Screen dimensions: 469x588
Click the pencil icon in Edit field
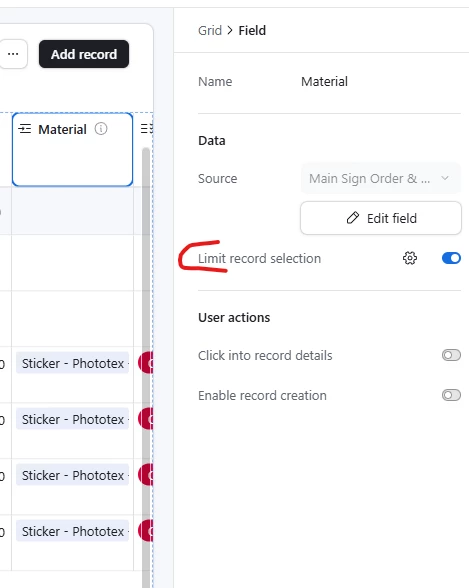[x=353, y=218]
